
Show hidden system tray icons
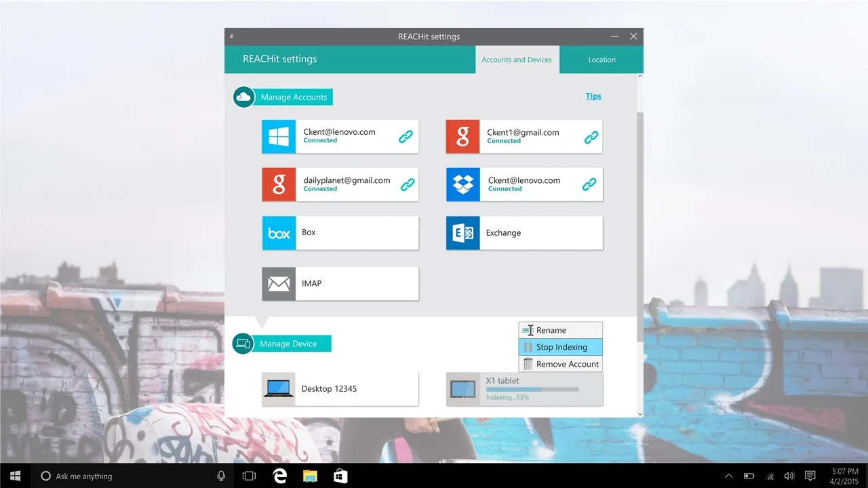[729, 476]
